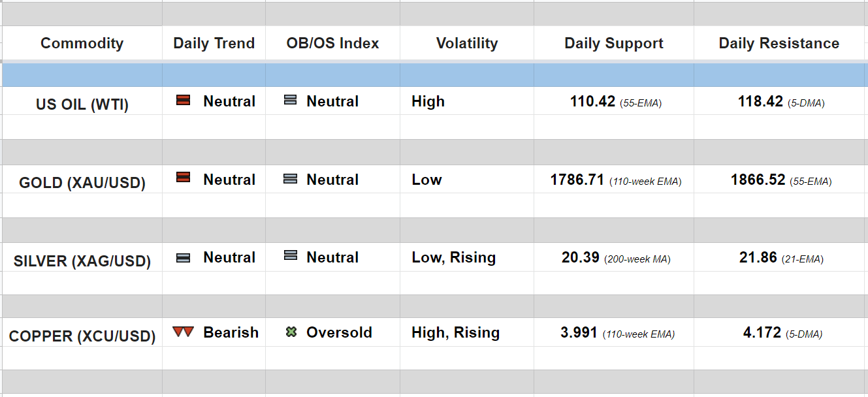This screenshot has height=397, width=868.
Task: Click US Oil daily trend neutral icon
Action: click(x=184, y=101)
